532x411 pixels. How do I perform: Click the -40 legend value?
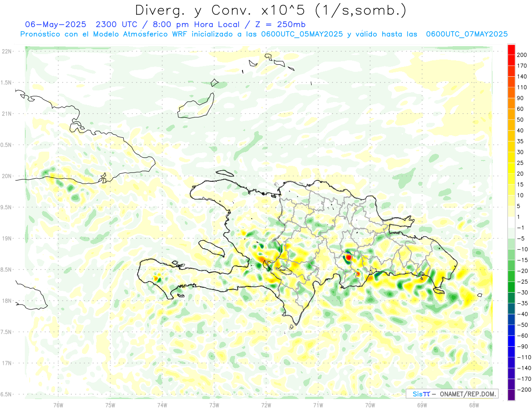[x=523, y=314]
